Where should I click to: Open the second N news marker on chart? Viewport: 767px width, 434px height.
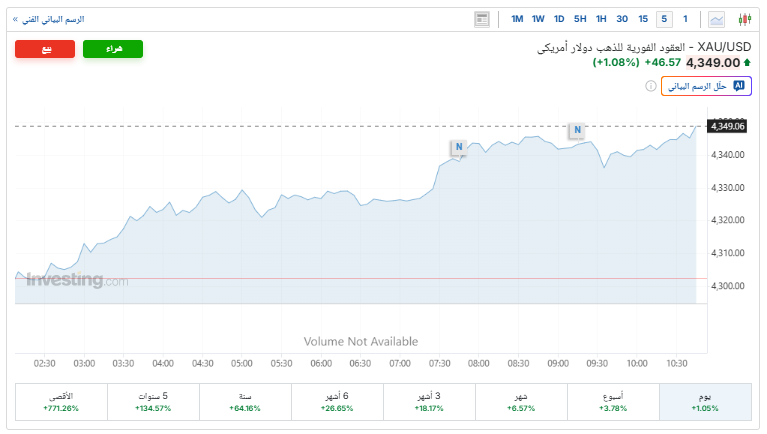(577, 130)
